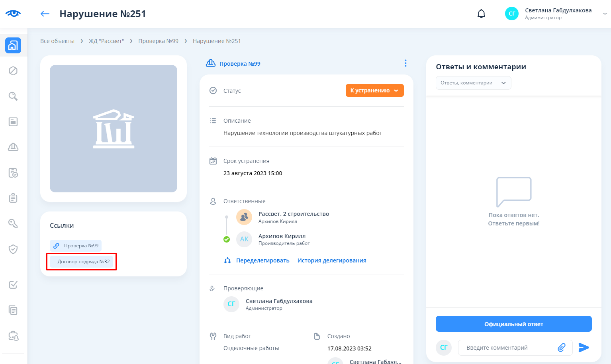The image size is (611, 364).
Task: Click the Переделегировать link
Action: (x=262, y=260)
